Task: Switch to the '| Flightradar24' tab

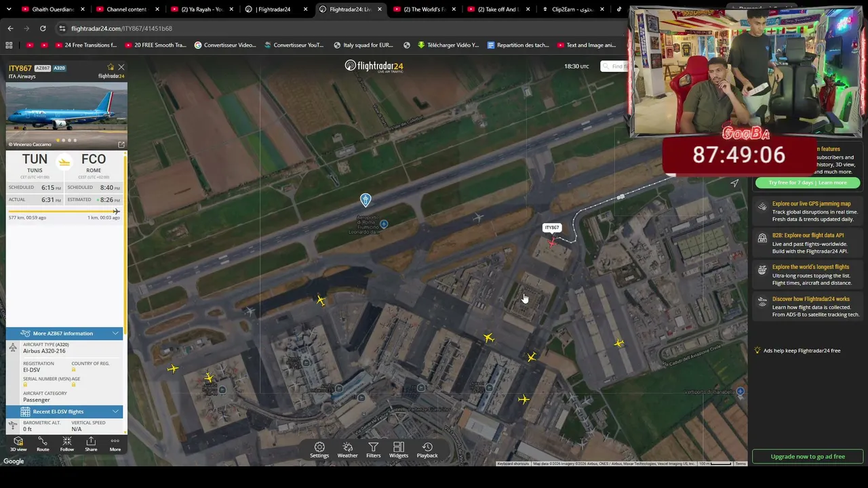Action: pyautogui.click(x=276, y=9)
